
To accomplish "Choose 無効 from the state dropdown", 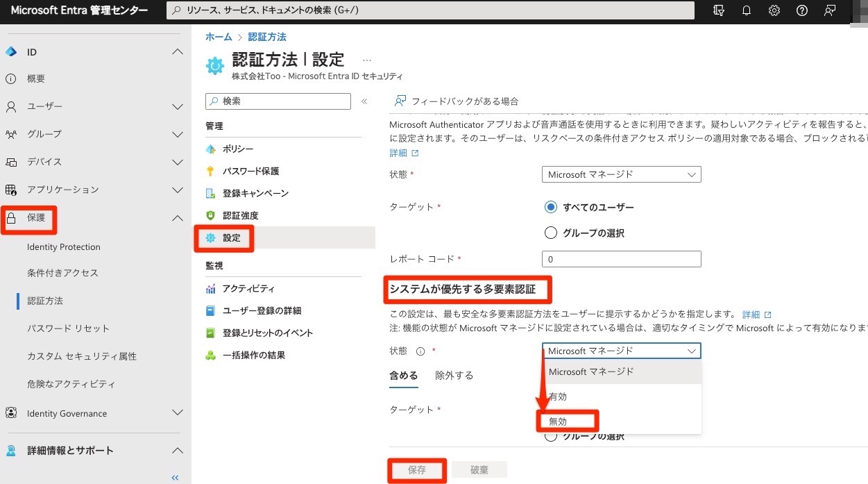I will [559, 421].
